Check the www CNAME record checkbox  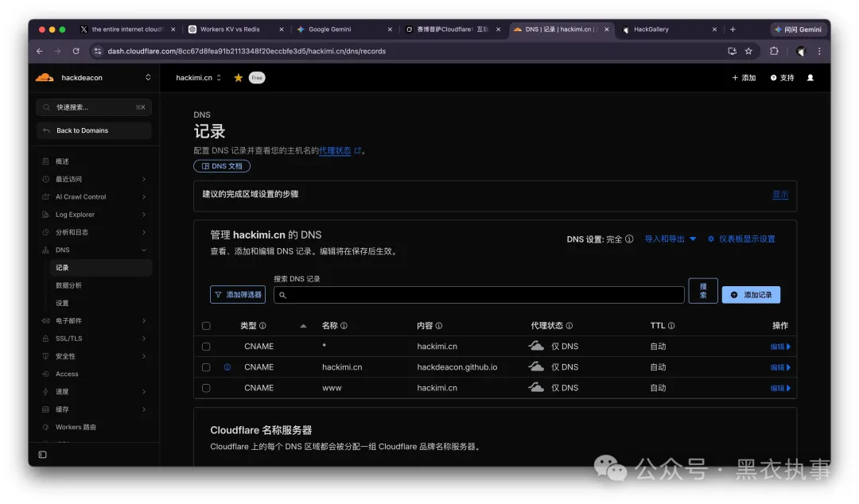[x=206, y=388]
